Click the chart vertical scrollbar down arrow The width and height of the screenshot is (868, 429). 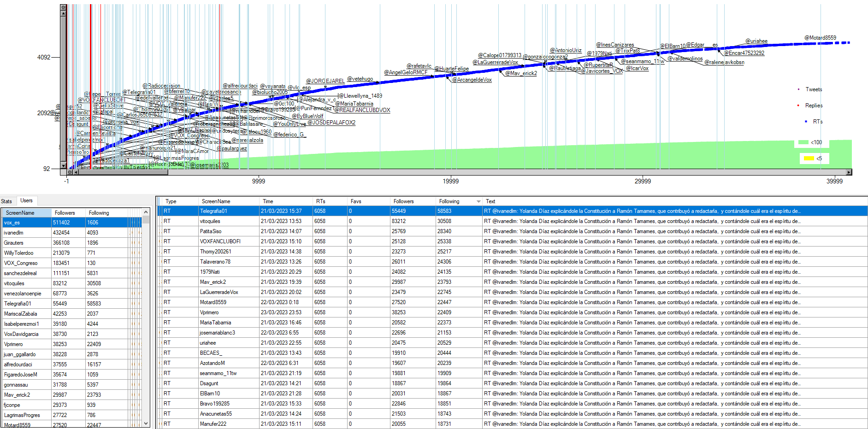coord(64,165)
